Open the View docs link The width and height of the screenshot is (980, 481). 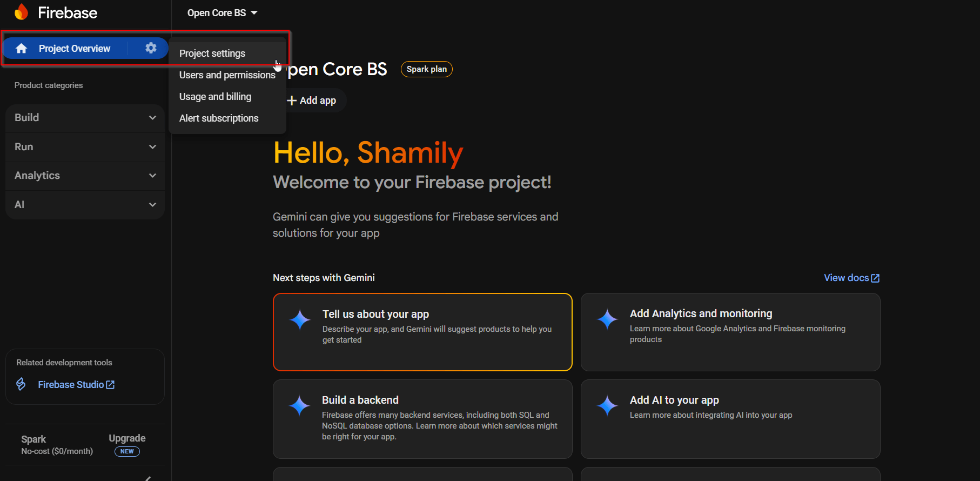pos(851,278)
